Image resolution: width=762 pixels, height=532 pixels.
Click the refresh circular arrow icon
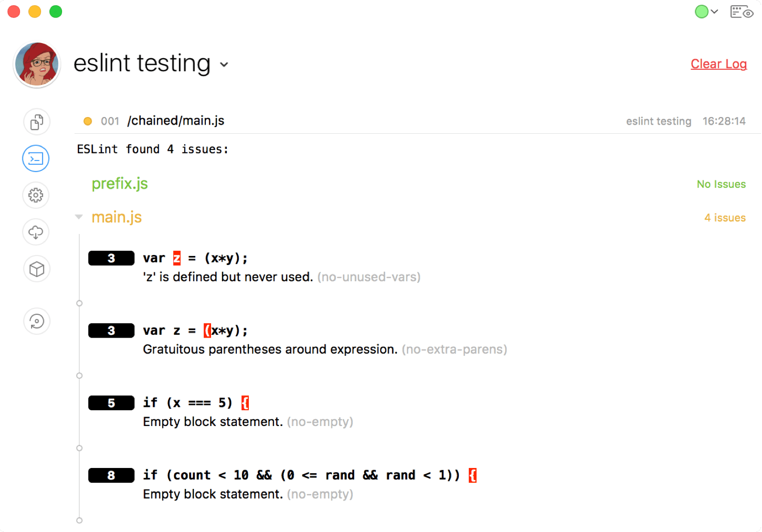point(36,321)
